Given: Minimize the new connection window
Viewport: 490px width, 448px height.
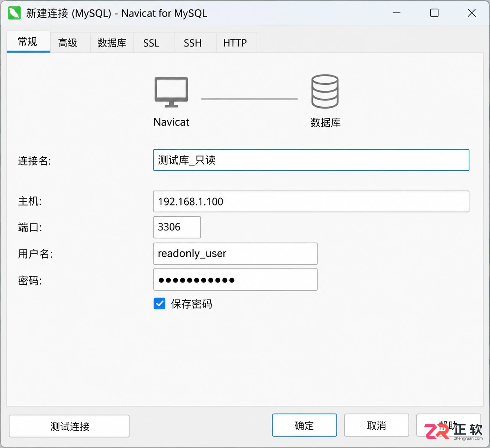Looking at the screenshot, I should pyautogui.click(x=397, y=13).
